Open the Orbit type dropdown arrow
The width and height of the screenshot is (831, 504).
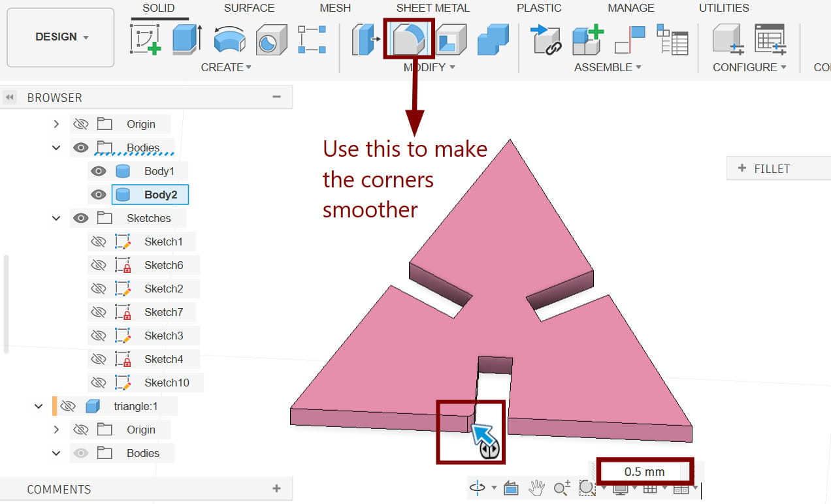pyautogui.click(x=494, y=488)
